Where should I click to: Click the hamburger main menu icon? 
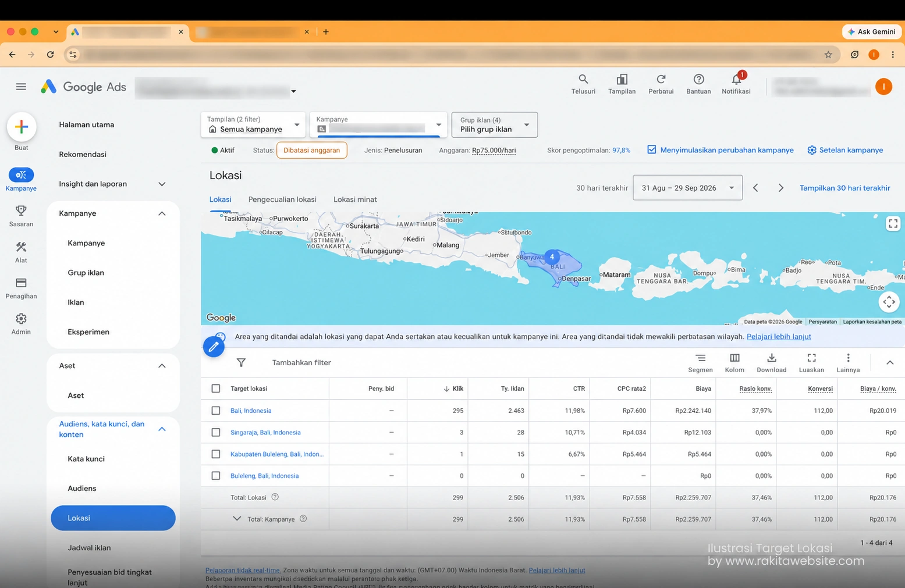click(x=21, y=87)
